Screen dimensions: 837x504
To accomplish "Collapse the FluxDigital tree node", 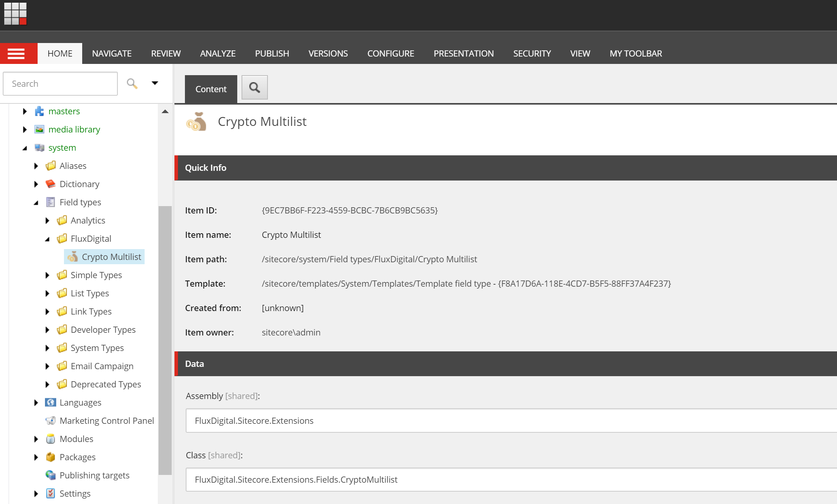I will [x=47, y=239].
